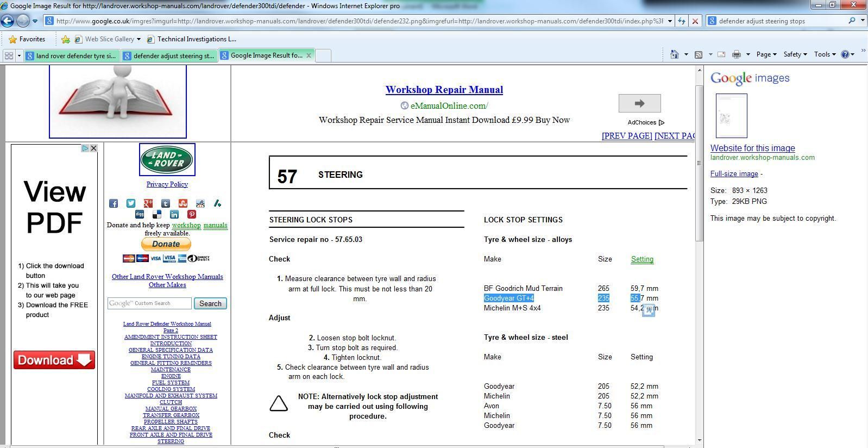Screen dimensions: 868x448
Task: Switch to land rover defender tyre tab
Action: pyautogui.click(x=72, y=55)
